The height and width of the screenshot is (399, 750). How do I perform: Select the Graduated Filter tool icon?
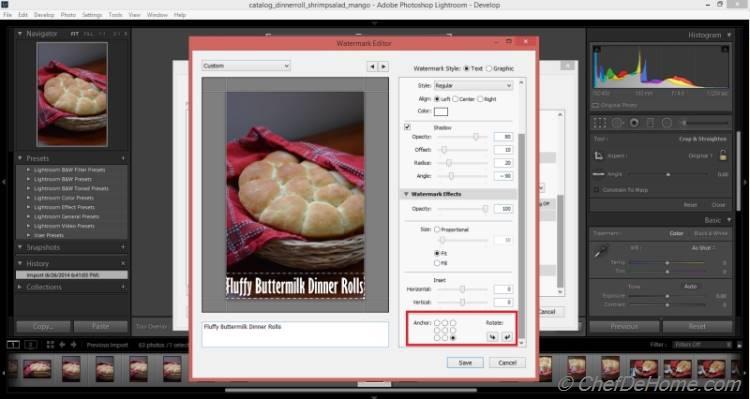pyautogui.click(x=650, y=123)
